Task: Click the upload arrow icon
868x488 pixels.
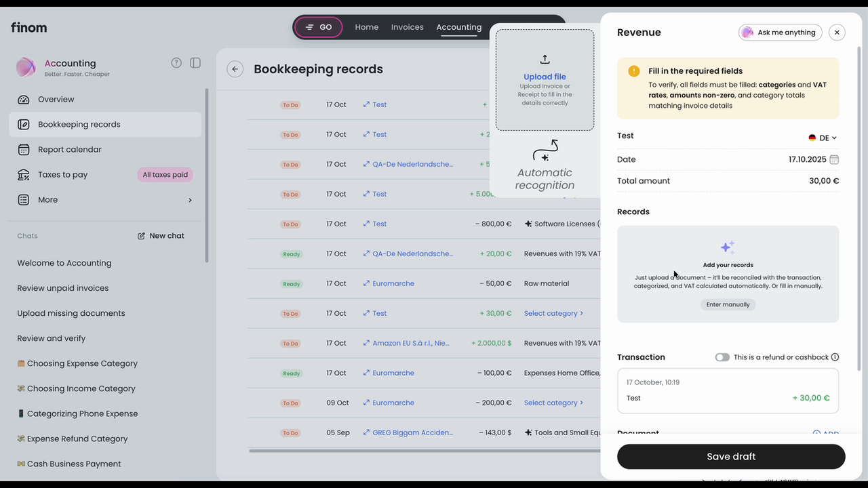Action: 545,60
